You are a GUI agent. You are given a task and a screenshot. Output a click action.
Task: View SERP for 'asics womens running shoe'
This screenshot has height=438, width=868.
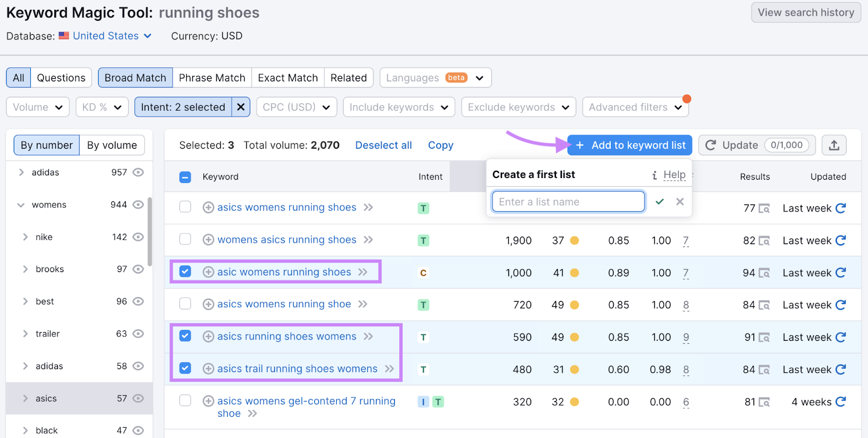[x=764, y=305]
